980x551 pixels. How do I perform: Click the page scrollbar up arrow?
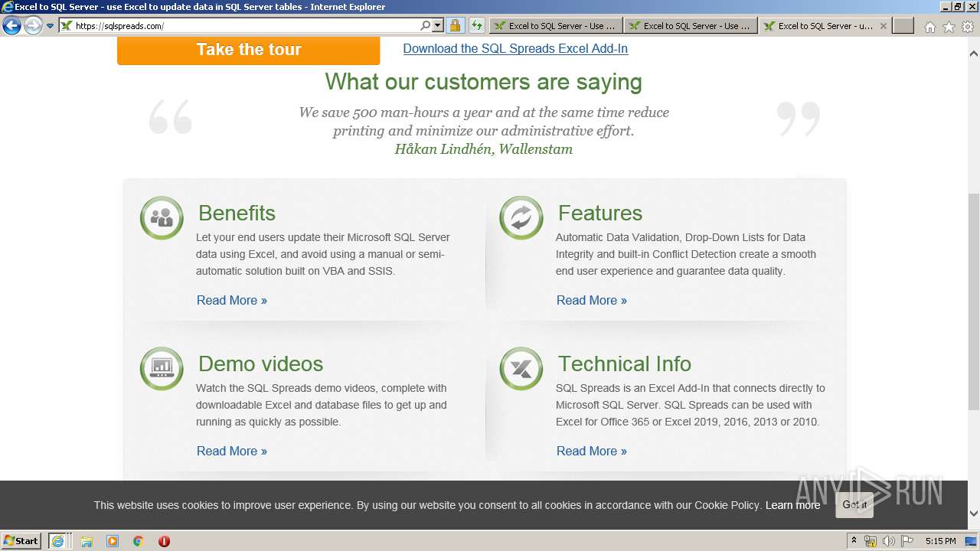pyautogui.click(x=974, y=54)
